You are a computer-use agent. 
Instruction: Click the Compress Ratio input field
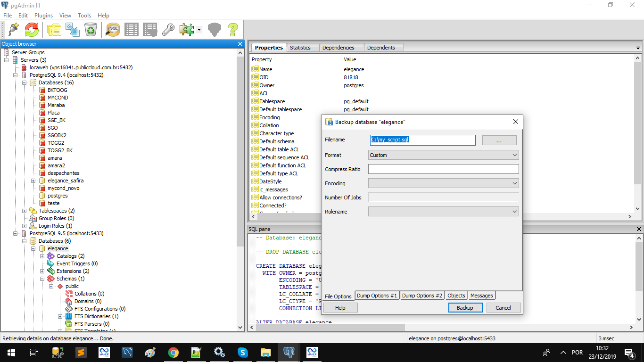coord(443,169)
